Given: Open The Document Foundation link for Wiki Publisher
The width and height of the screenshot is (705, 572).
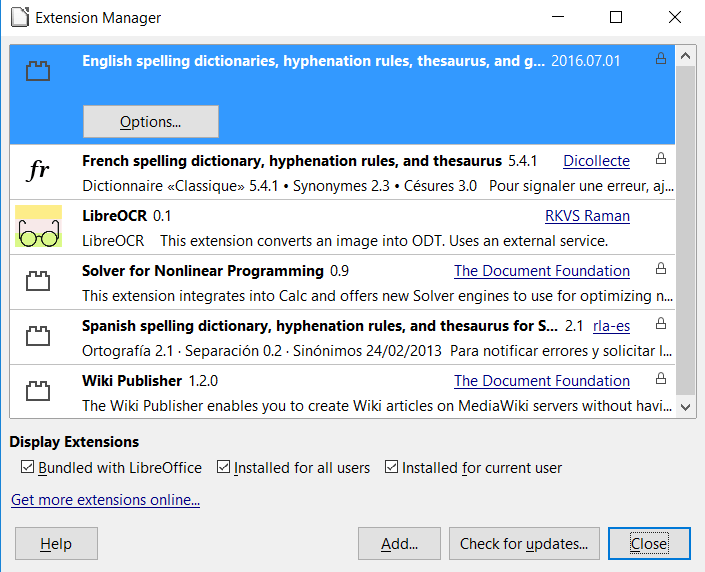Looking at the screenshot, I should [x=542, y=381].
